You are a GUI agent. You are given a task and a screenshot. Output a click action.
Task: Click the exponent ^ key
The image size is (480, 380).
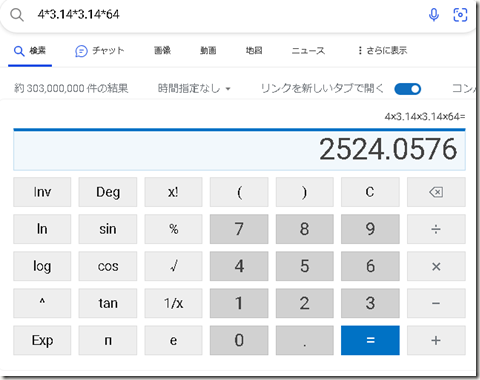[42, 303]
